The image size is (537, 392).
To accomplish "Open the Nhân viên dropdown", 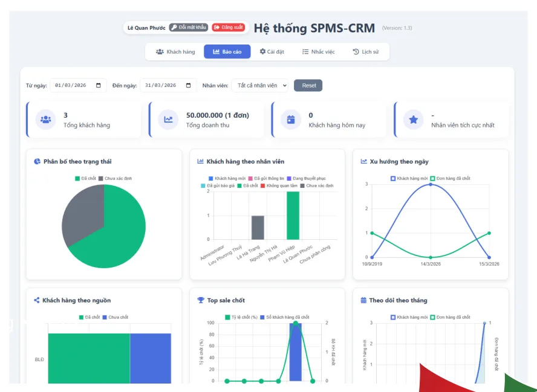I will coord(260,86).
